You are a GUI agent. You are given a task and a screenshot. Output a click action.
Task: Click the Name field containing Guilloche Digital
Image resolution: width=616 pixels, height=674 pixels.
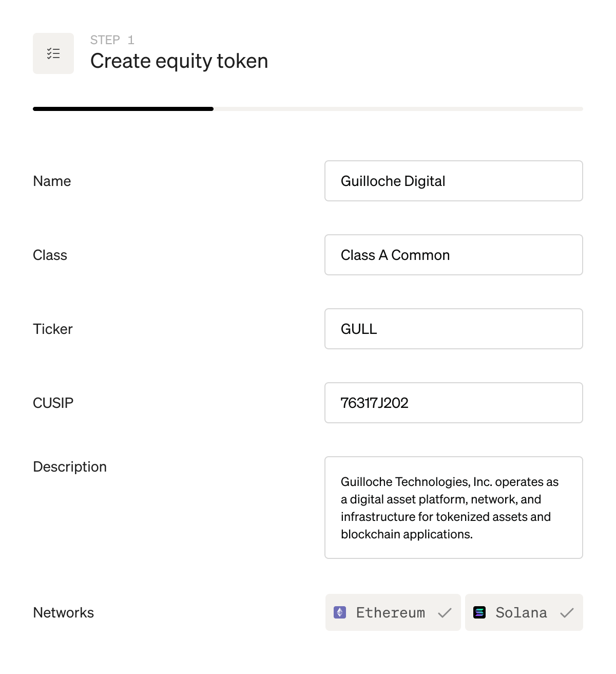(x=454, y=181)
